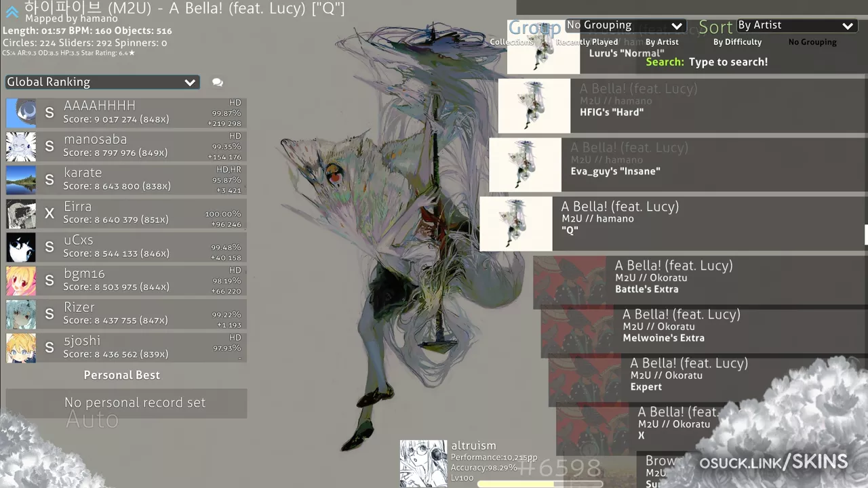The width and height of the screenshot is (868, 488).
Task: Expand the Group "No Grouping" dropdown
Action: [x=625, y=26]
